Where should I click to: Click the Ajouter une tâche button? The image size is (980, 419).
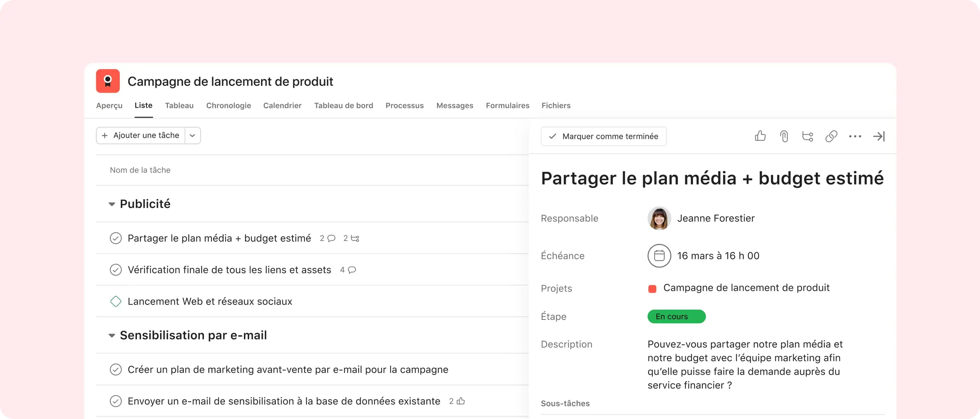click(x=141, y=135)
